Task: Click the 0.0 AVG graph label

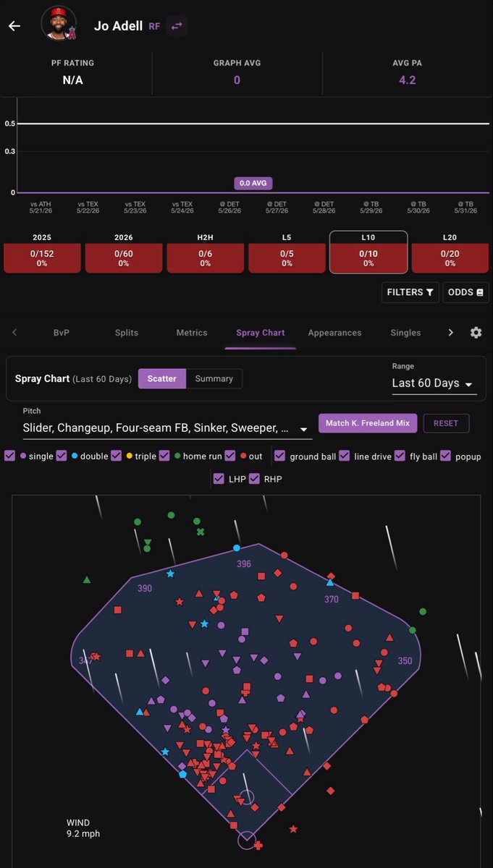Action: point(253,183)
